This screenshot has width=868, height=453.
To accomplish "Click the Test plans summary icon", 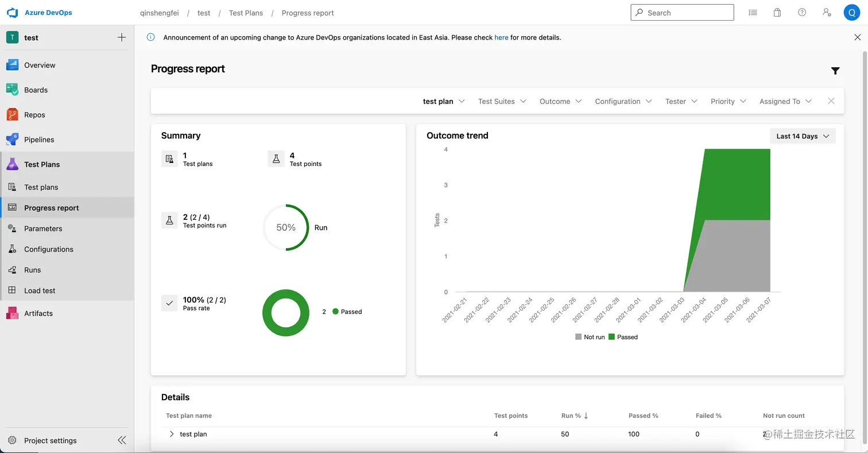I will [x=169, y=159].
